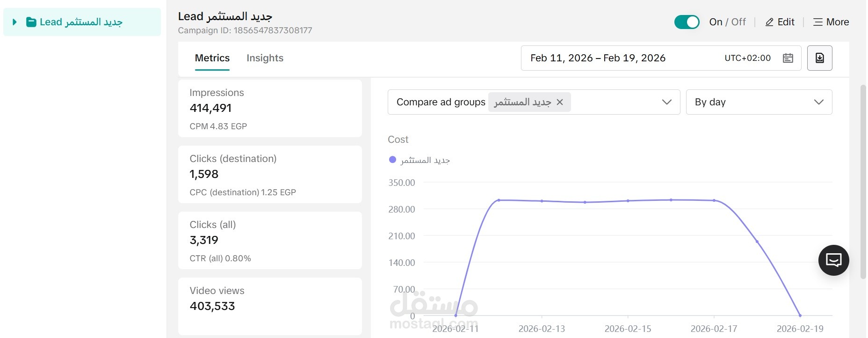Click the export data download icon
Viewport: 868px width, 338px height.
click(819, 58)
